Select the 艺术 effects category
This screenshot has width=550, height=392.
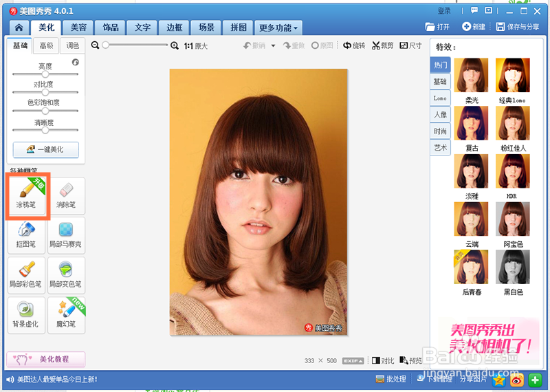point(440,148)
